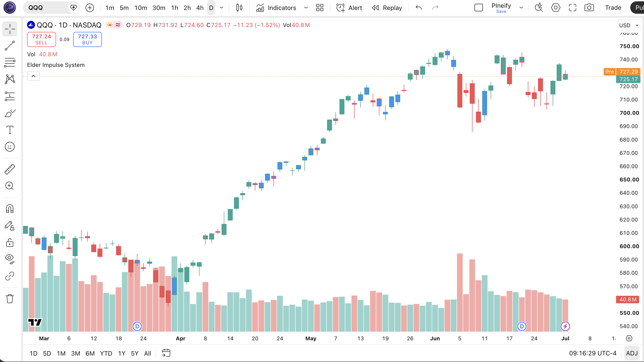Click the layout select square icon
Viewport: 644px width, 362px height.
478,8
